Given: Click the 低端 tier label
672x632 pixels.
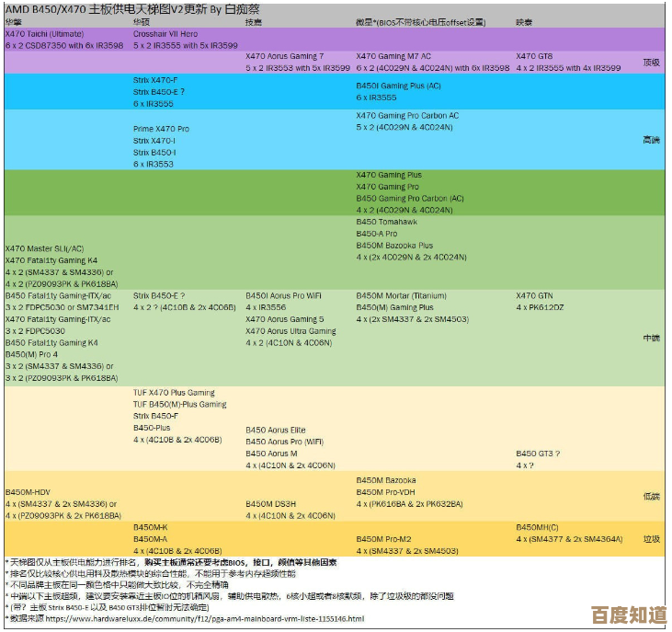Looking at the screenshot, I should point(651,497).
